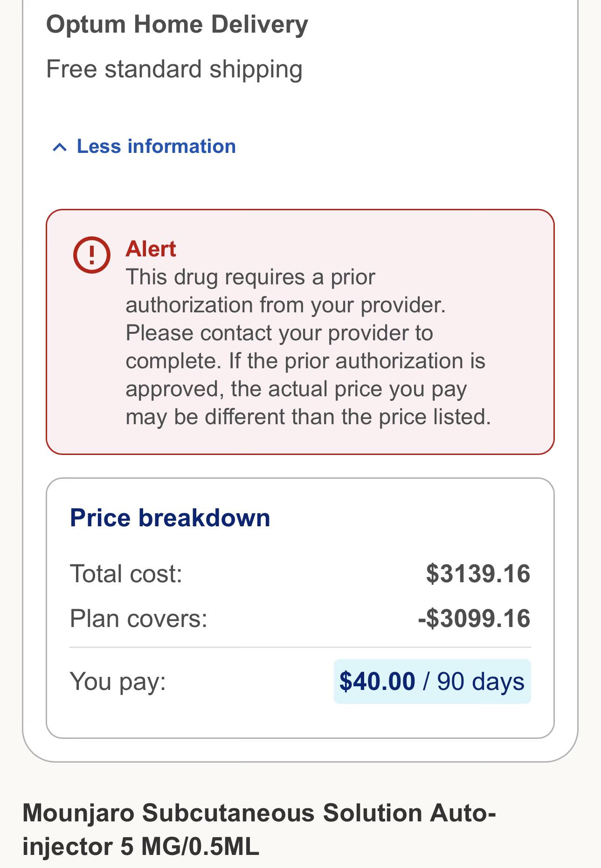Click 'may be different than the price listed' text

click(308, 417)
